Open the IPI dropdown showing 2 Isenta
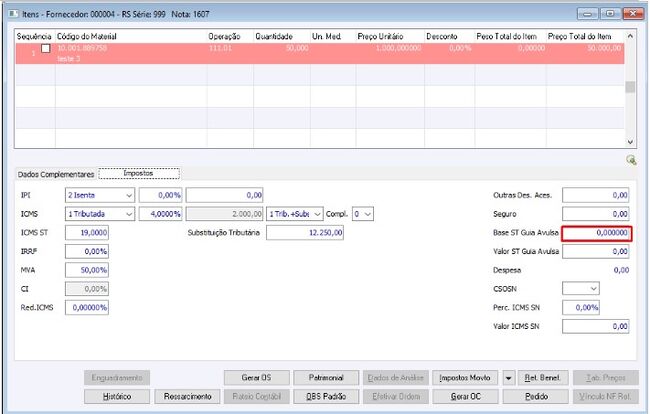650x414 pixels. point(100,195)
